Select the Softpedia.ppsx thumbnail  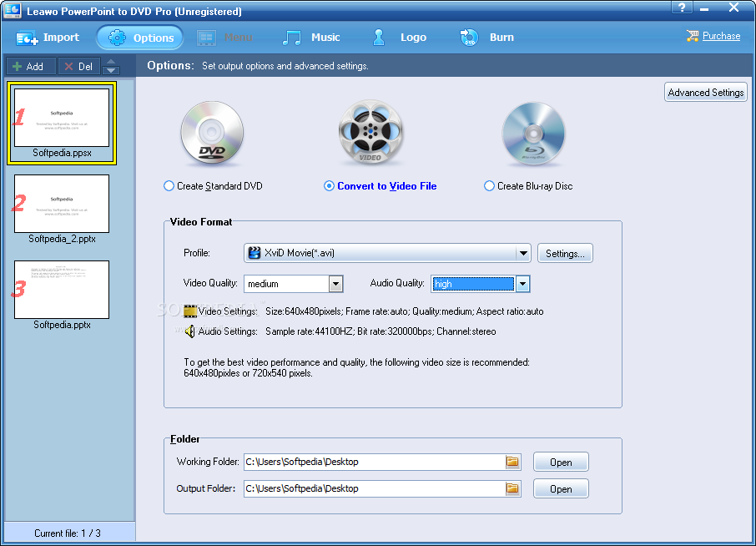[x=62, y=123]
